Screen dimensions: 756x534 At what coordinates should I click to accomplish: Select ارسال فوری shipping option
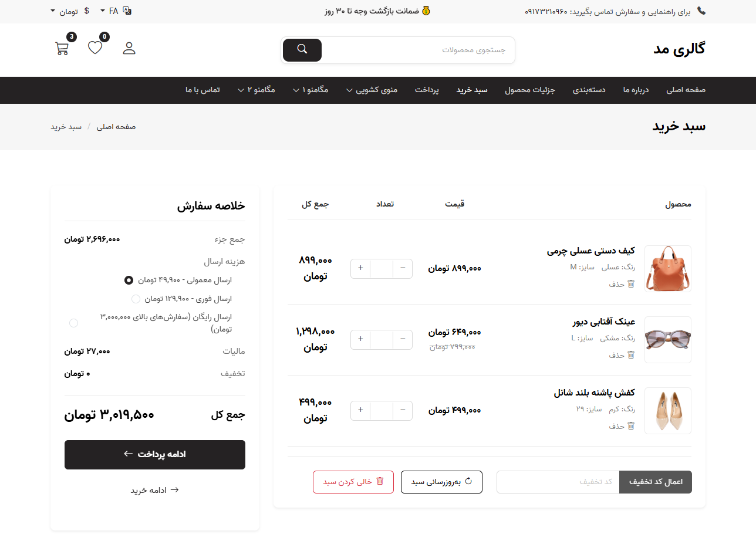point(136,299)
